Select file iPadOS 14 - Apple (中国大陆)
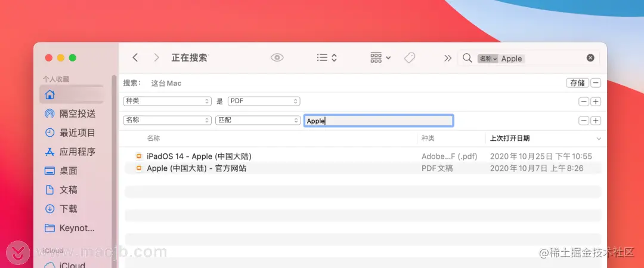 199,156
